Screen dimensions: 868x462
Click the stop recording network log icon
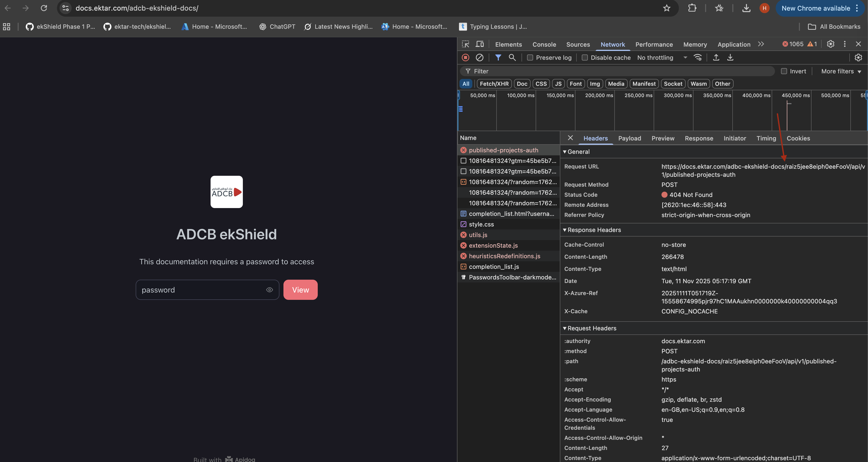465,57
